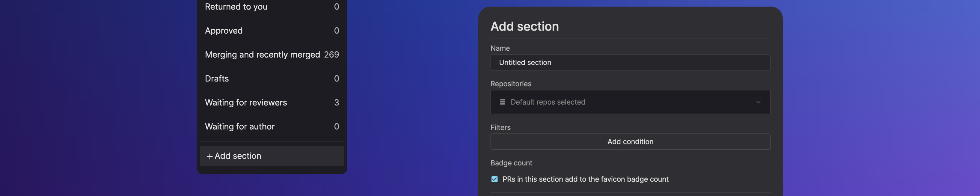
Task: Click the count 269 beside Merging and recently merged
Action: pyautogui.click(x=331, y=55)
